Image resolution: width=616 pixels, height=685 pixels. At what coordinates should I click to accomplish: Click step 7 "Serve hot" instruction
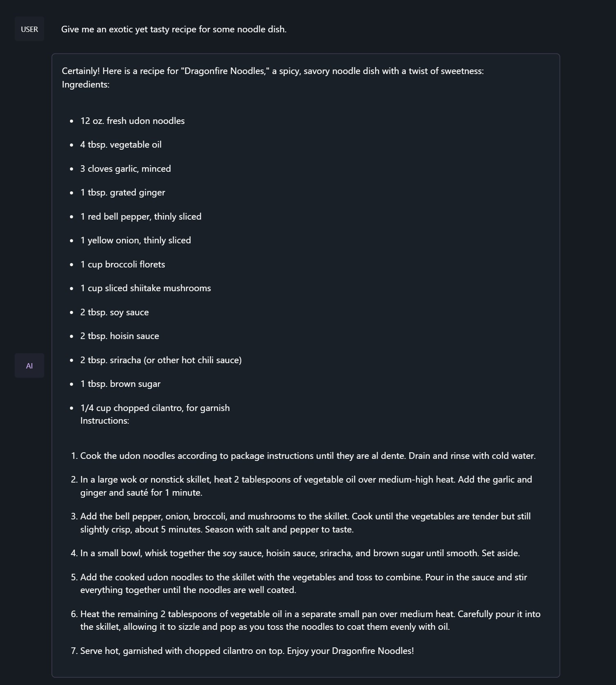247,651
